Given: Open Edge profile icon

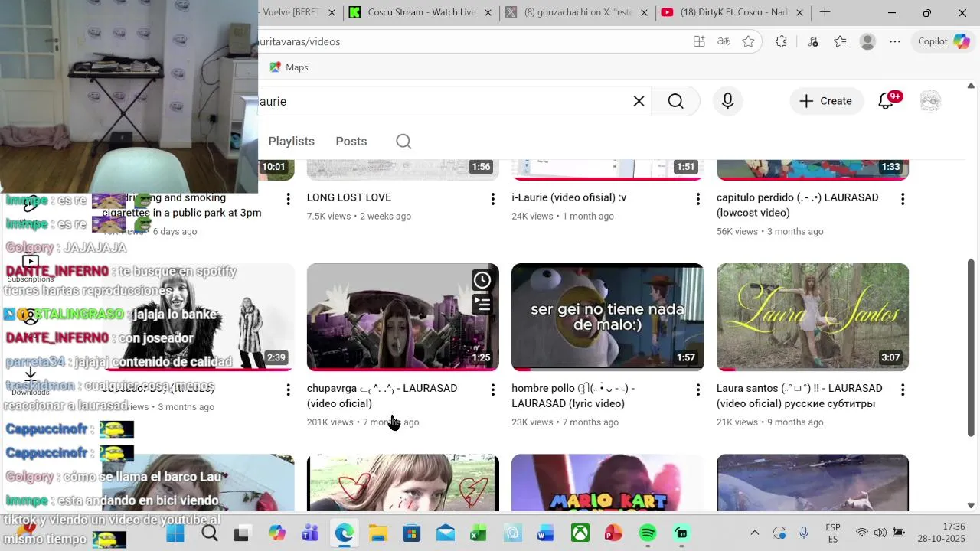Looking at the screenshot, I should (867, 41).
